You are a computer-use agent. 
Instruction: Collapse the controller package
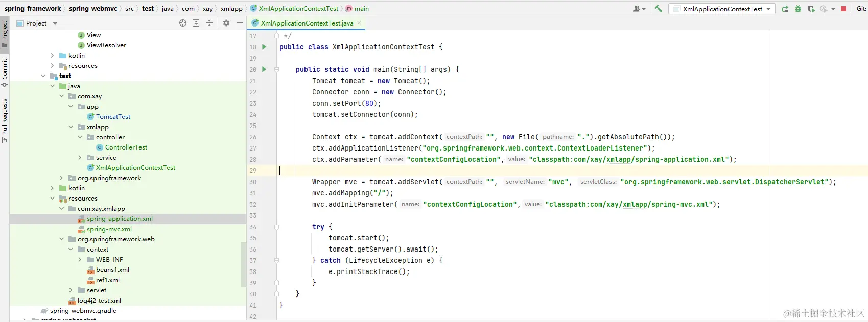point(80,137)
